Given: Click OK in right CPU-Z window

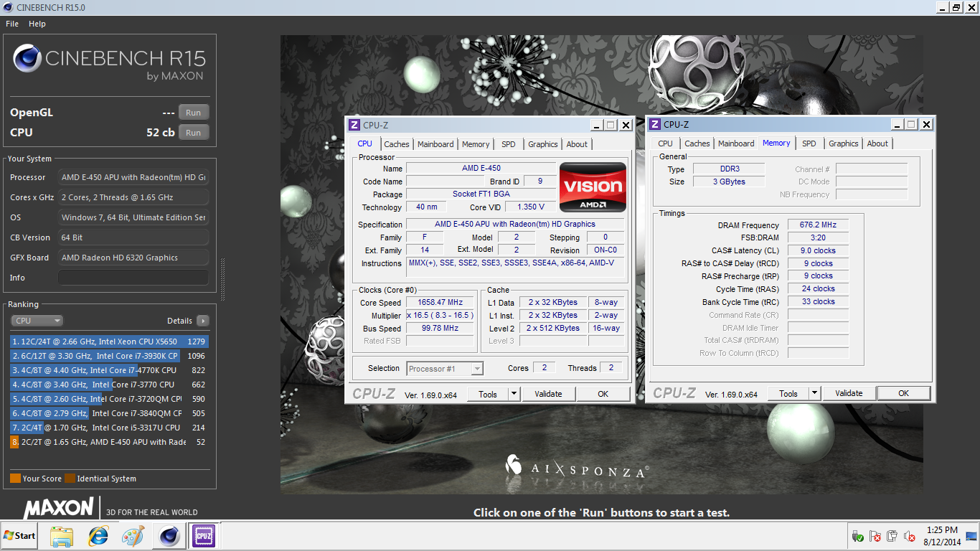Looking at the screenshot, I should coord(904,393).
